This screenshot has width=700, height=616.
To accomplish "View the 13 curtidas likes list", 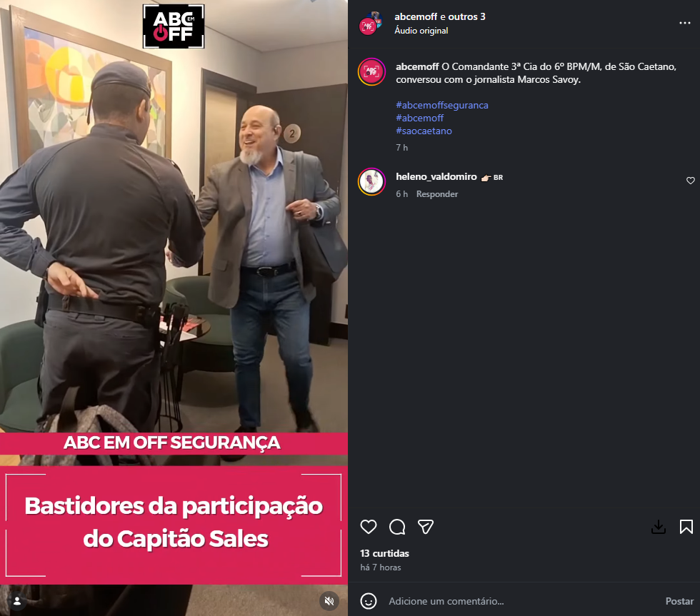I will pyautogui.click(x=384, y=554).
